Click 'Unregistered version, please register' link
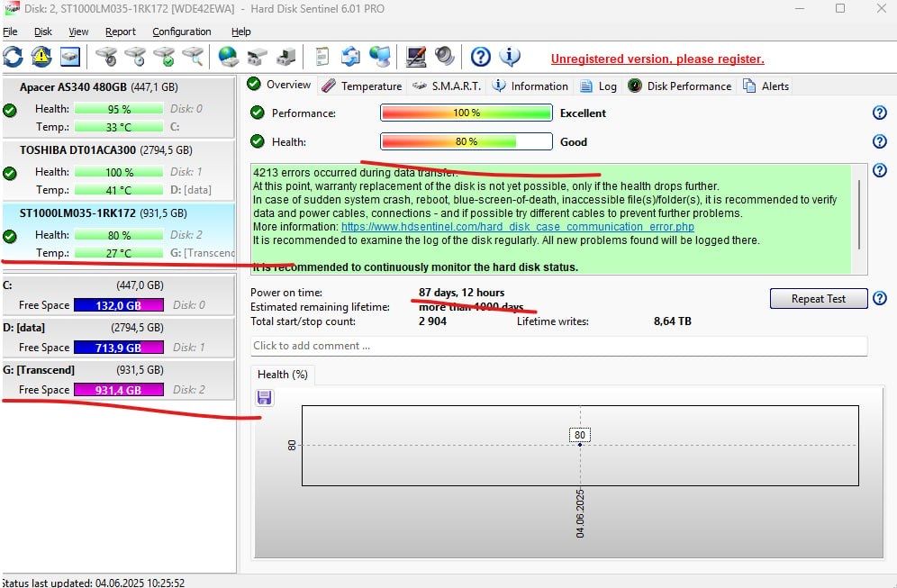 point(657,59)
